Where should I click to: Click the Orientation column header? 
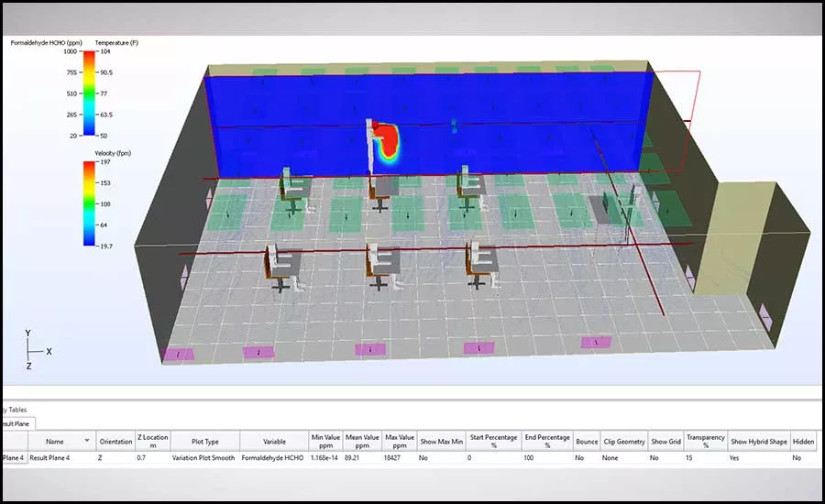coord(115,442)
